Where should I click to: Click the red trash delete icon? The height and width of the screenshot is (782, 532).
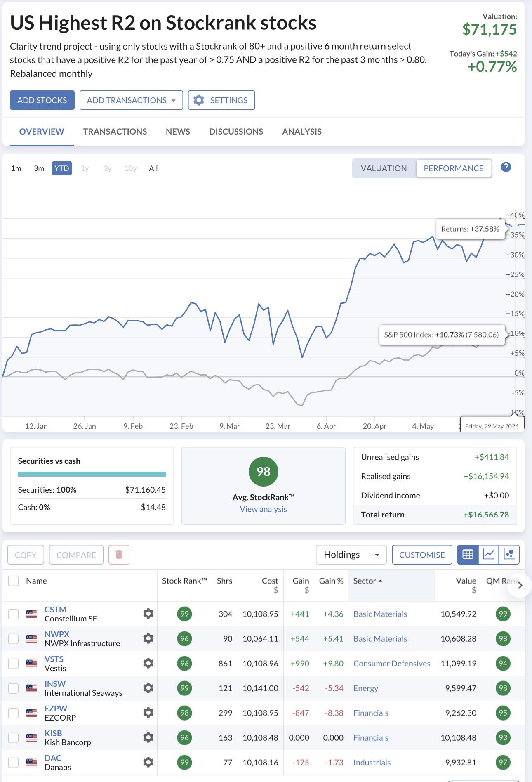click(x=119, y=555)
